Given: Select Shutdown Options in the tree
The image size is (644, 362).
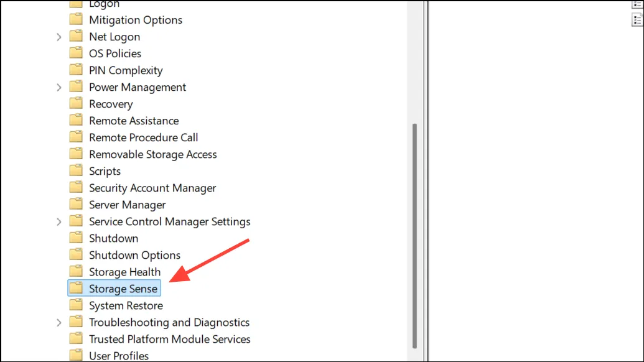Looking at the screenshot, I should click(x=135, y=255).
